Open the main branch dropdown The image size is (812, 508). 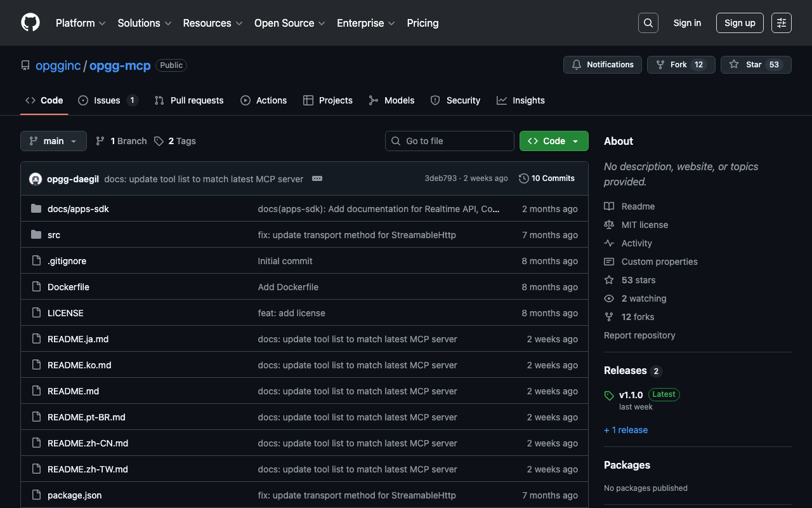tap(53, 141)
